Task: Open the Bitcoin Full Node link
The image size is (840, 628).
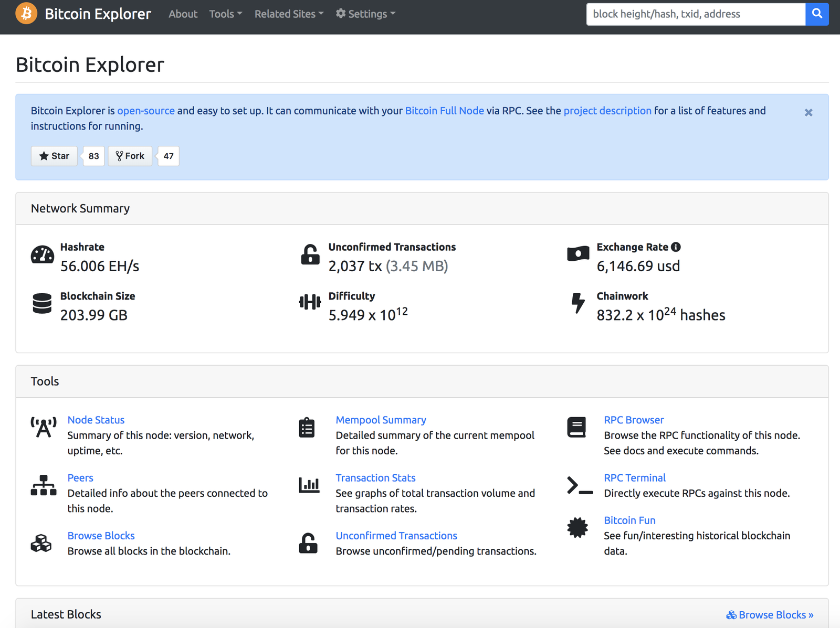Action: [x=445, y=111]
